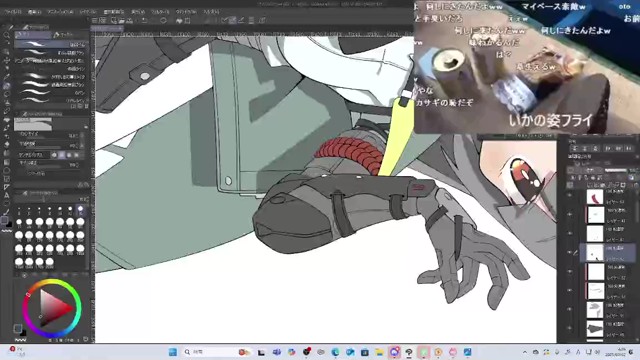The width and height of the screenshot is (640, 360).
Task: Click the main color box beside the color wheel
Action: click(x=17, y=328)
